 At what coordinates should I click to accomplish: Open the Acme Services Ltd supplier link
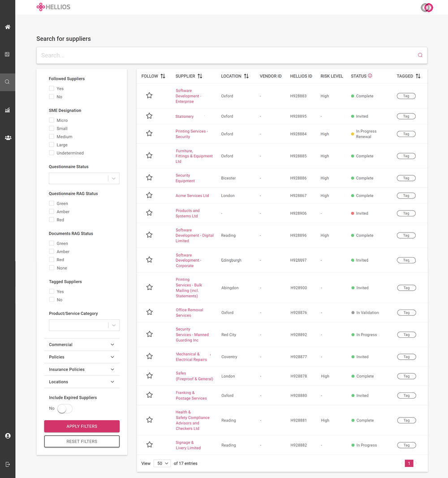tap(192, 196)
